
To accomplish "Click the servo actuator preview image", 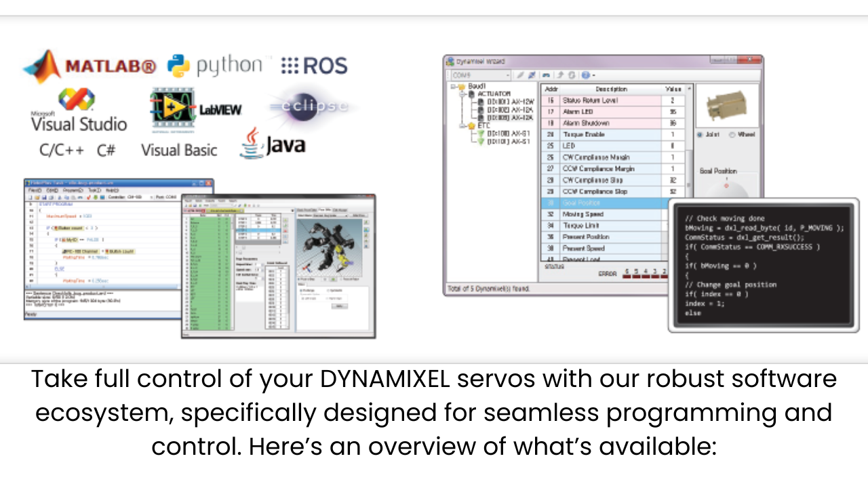I will point(727,105).
